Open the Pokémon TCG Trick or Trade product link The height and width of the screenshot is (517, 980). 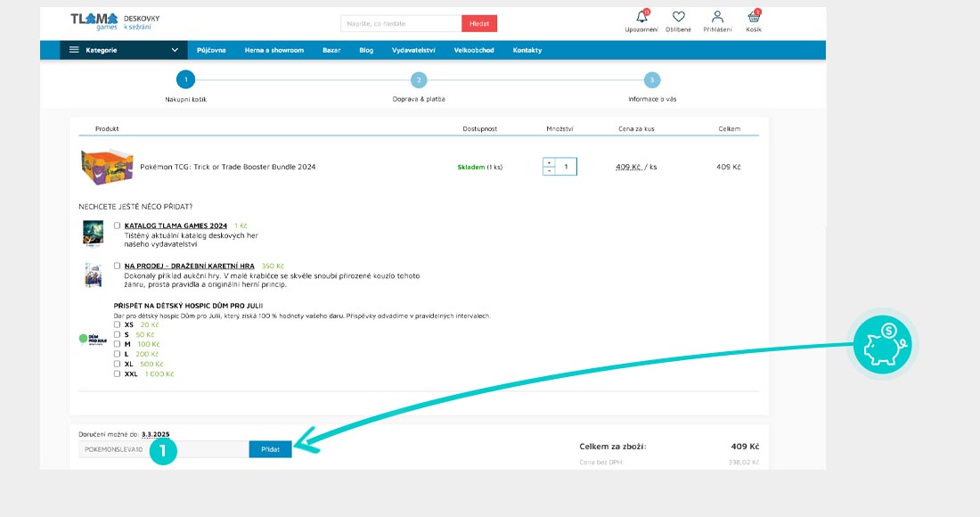(227, 167)
